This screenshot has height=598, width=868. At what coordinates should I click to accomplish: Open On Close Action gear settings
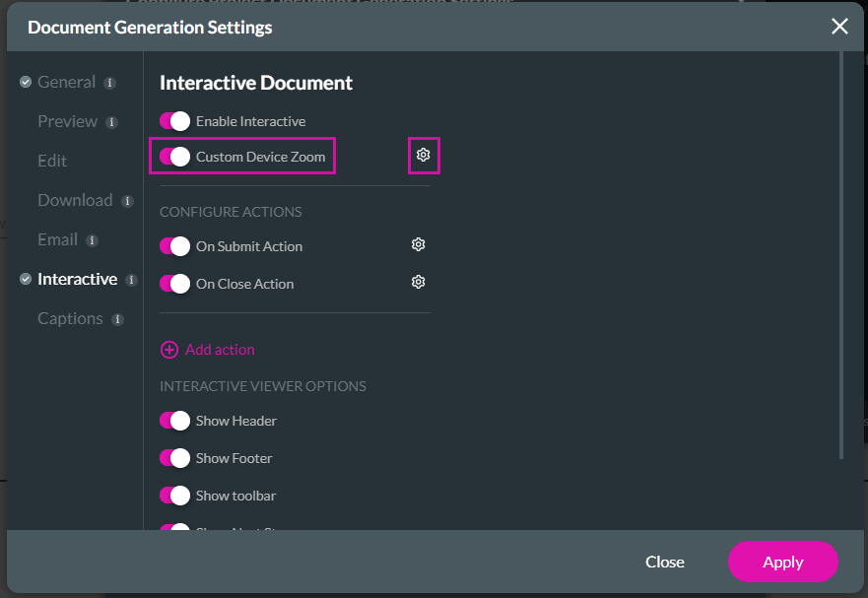coord(418,283)
